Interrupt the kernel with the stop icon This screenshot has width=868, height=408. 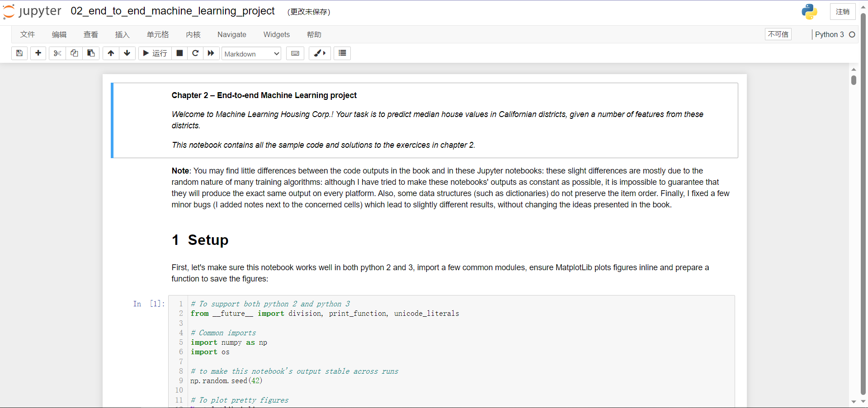click(x=179, y=53)
